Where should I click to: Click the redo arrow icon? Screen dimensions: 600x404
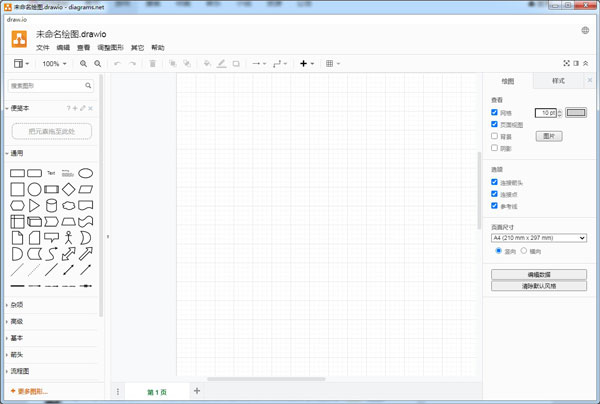[x=132, y=64]
